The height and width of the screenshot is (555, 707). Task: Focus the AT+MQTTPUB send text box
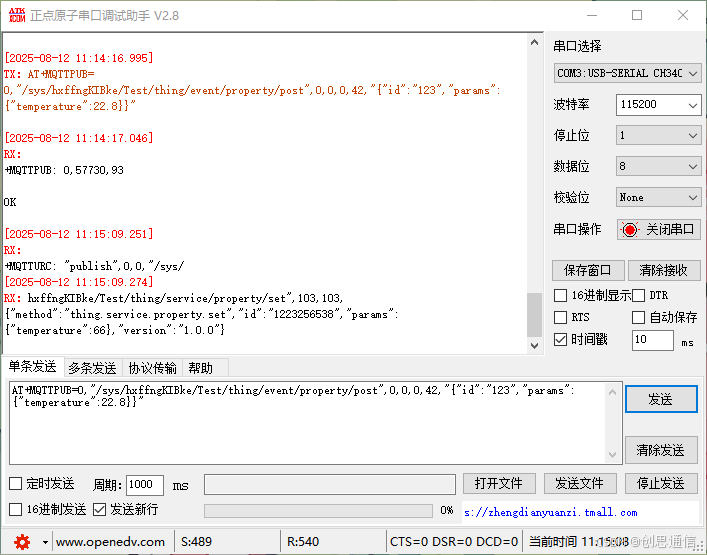point(308,423)
